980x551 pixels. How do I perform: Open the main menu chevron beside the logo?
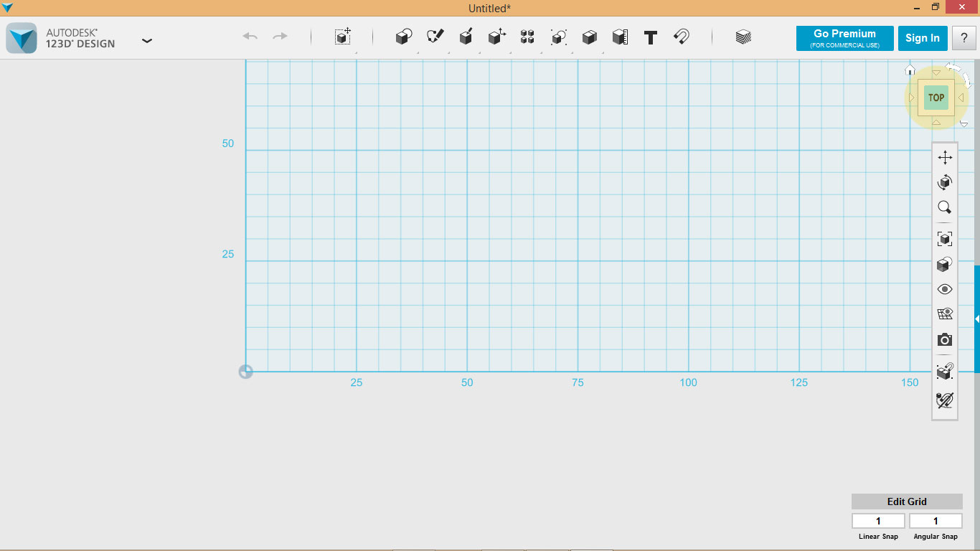tap(147, 41)
